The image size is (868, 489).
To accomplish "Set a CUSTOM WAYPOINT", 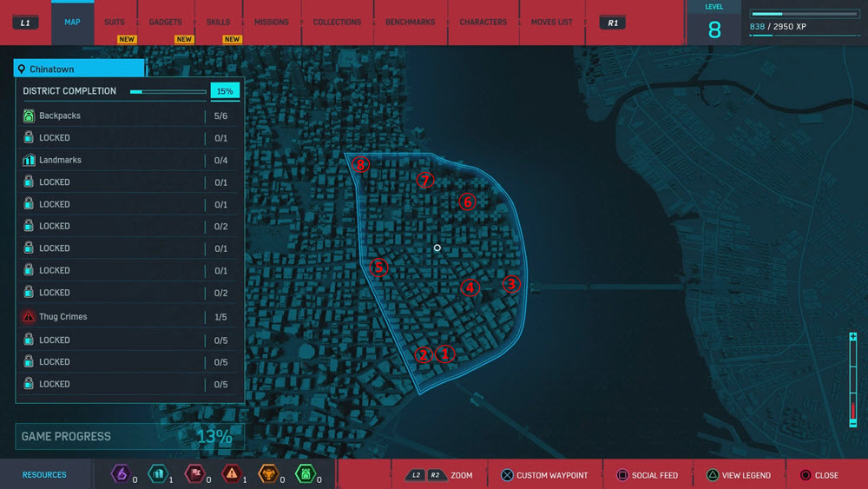I will click(552, 475).
